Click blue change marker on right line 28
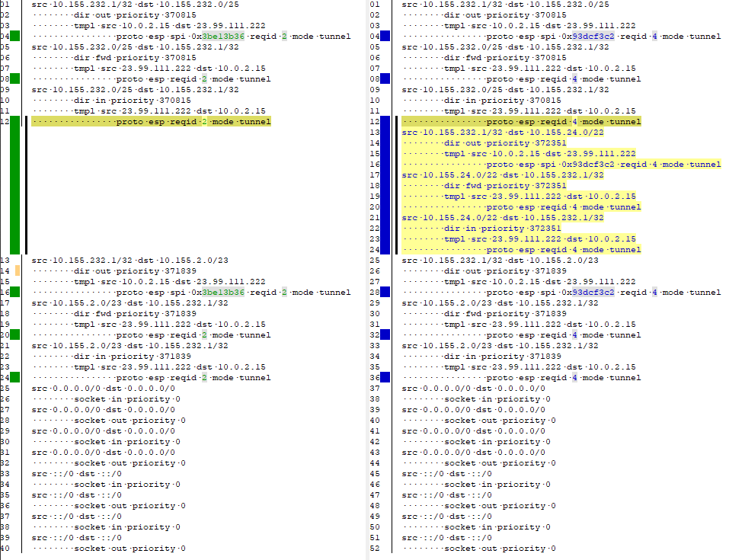The image size is (729, 560). tap(385, 292)
